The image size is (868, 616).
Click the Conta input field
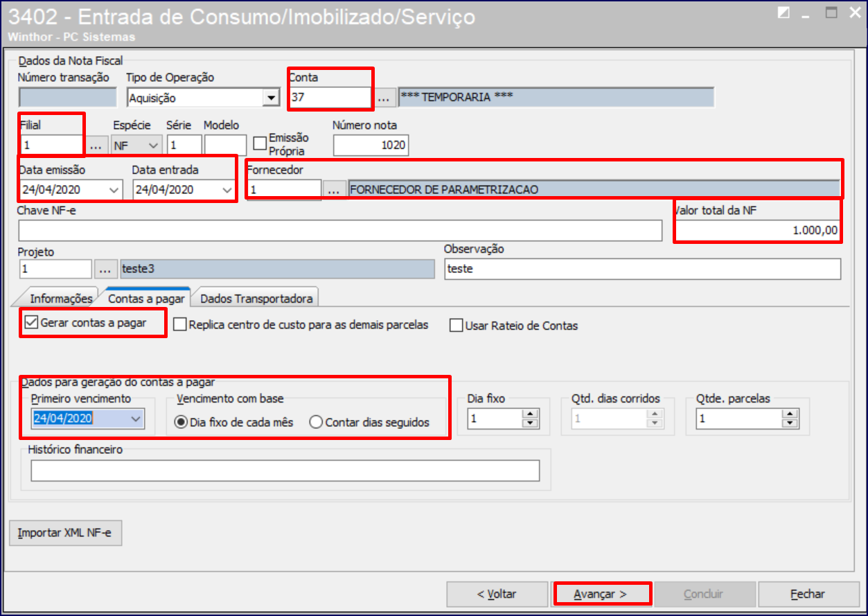coord(331,98)
